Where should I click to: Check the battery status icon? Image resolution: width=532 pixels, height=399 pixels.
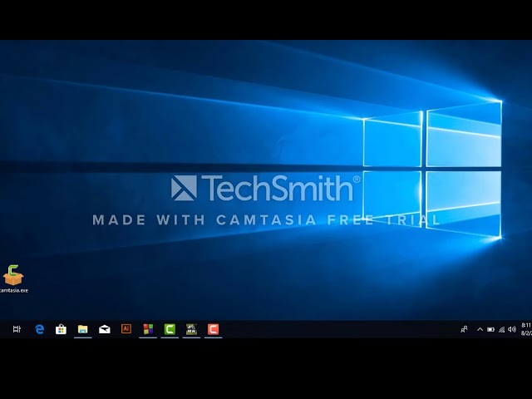(490, 329)
